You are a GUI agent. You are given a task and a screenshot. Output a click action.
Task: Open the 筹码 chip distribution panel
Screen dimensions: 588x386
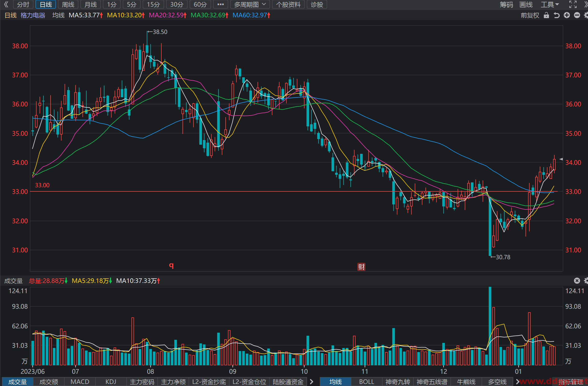tap(506, 5)
